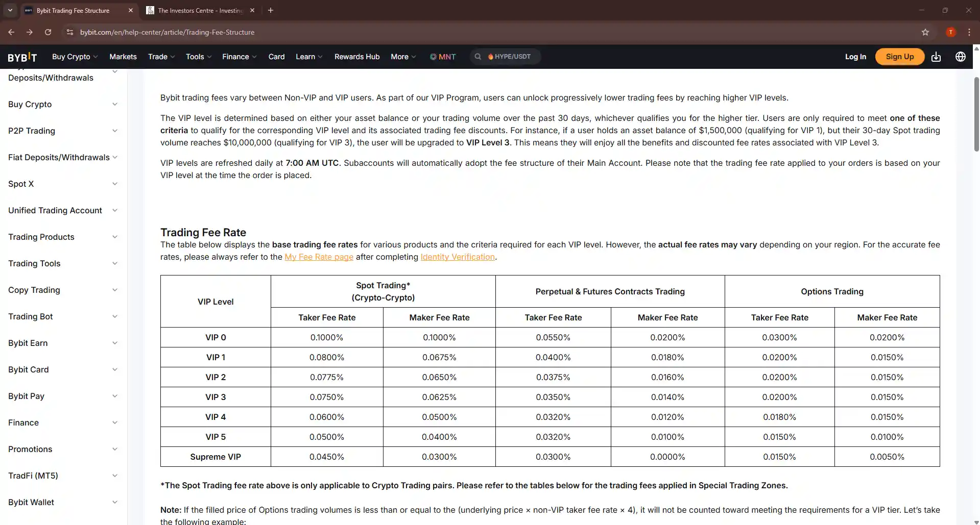980x525 pixels.
Task: Expand Buy Crypto sidebar section
Action: tap(63, 104)
